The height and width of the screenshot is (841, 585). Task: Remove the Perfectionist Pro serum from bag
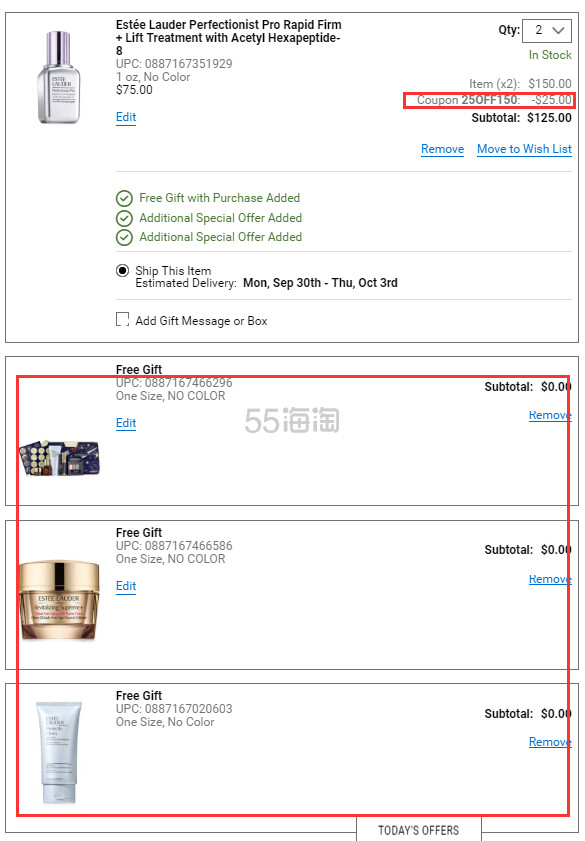[442, 149]
